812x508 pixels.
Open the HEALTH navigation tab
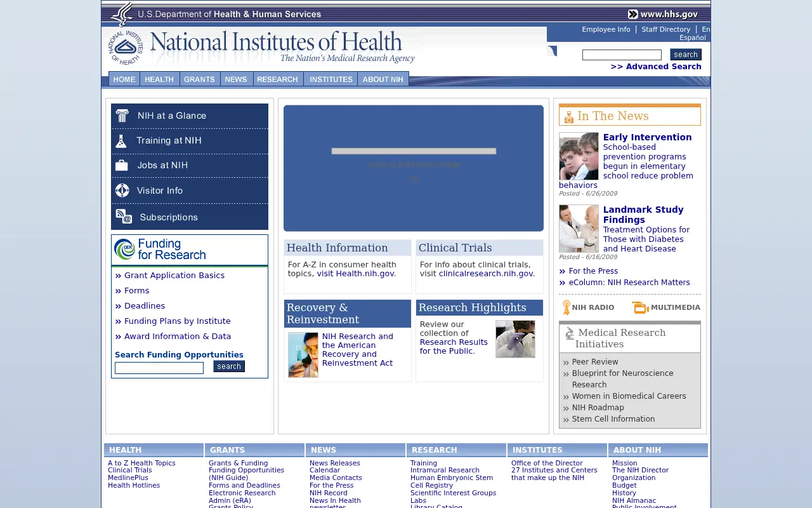(160, 79)
